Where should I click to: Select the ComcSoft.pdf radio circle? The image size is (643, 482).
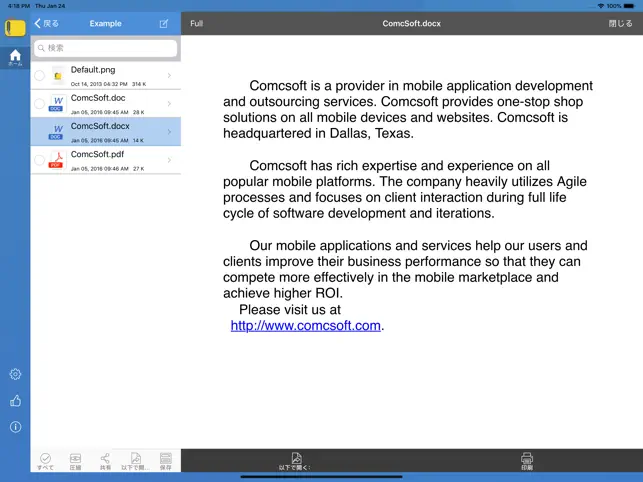(x=39, y=160)
